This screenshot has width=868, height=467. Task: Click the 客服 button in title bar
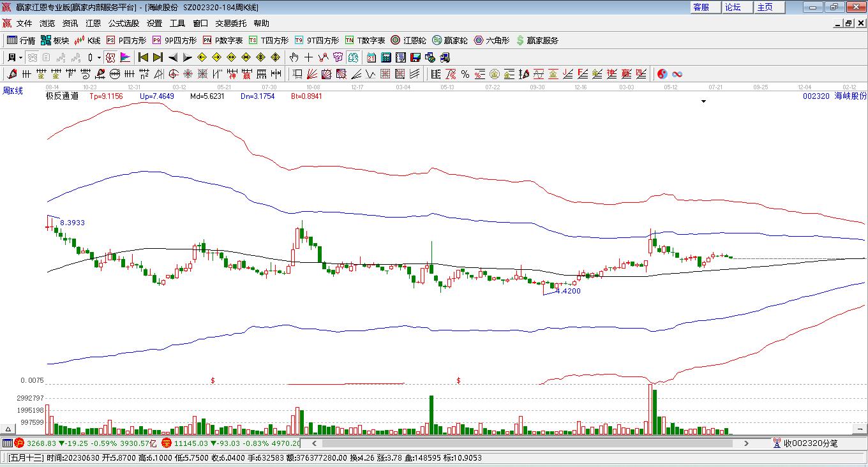point(705,7)
